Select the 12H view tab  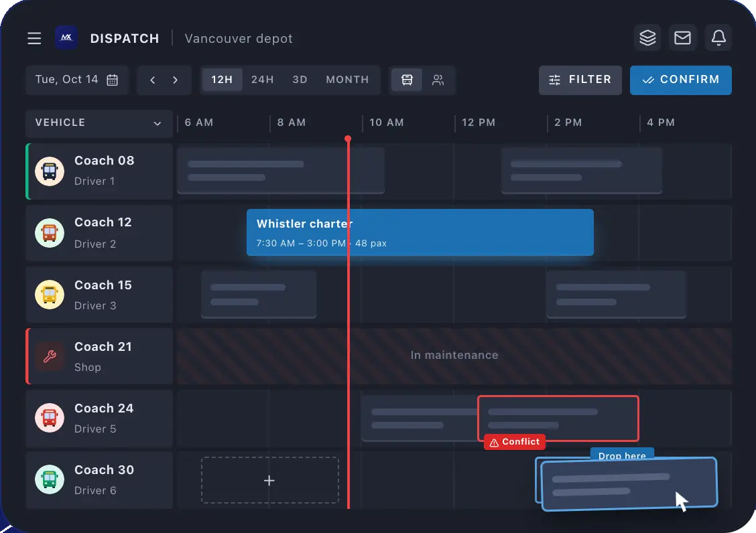[222, 80]
